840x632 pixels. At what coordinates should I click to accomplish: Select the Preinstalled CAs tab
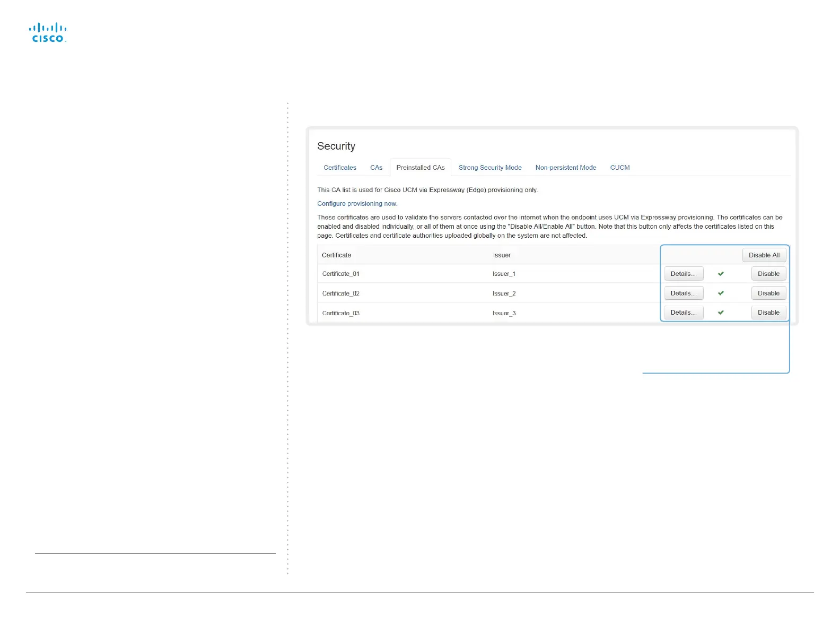tap(421, 168)
